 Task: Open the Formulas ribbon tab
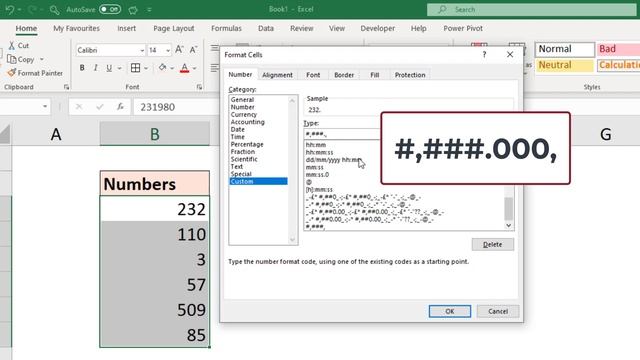(227, 28)
